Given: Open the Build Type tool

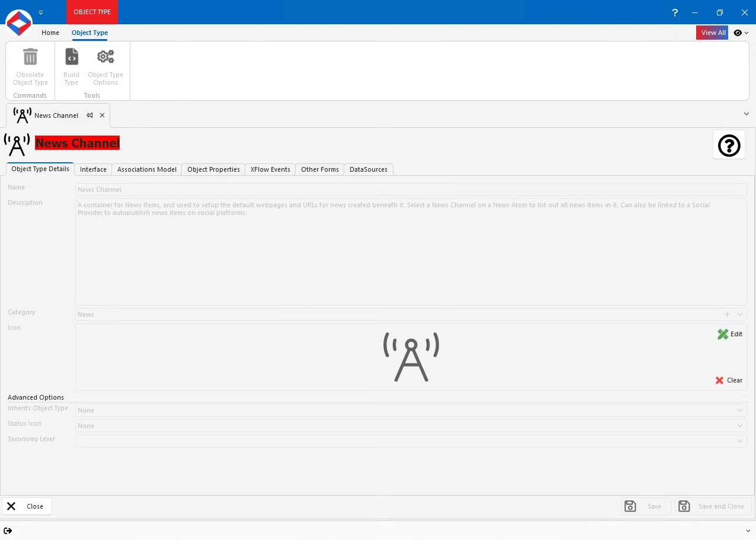Looking at the screenshot, I should coord(71,56).
